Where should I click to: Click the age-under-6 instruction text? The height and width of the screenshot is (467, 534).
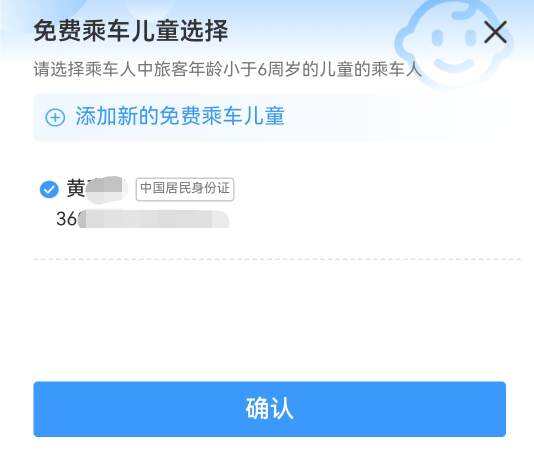point(227,69)
